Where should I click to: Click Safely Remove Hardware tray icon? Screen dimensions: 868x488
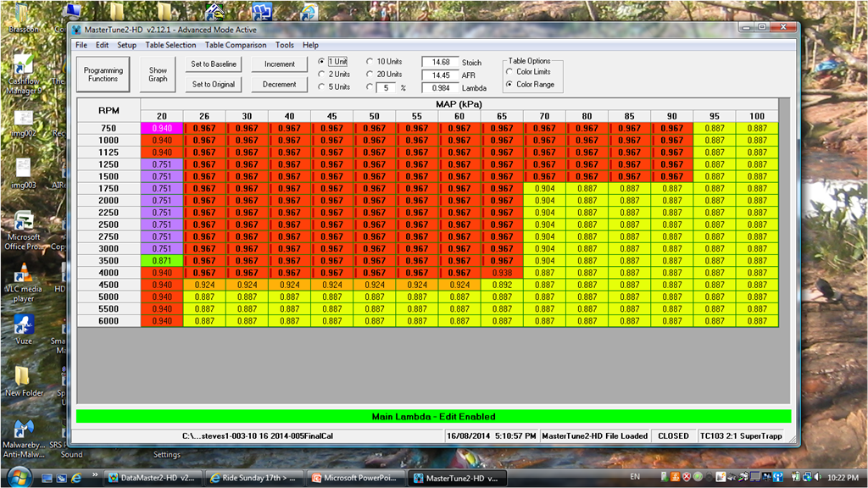[x=665, y=477]
